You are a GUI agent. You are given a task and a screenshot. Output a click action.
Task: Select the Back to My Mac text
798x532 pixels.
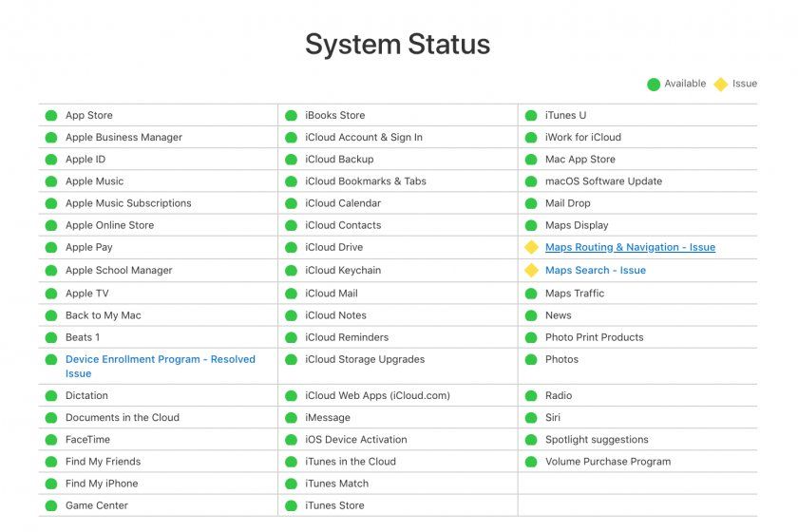tap(104, 315)
